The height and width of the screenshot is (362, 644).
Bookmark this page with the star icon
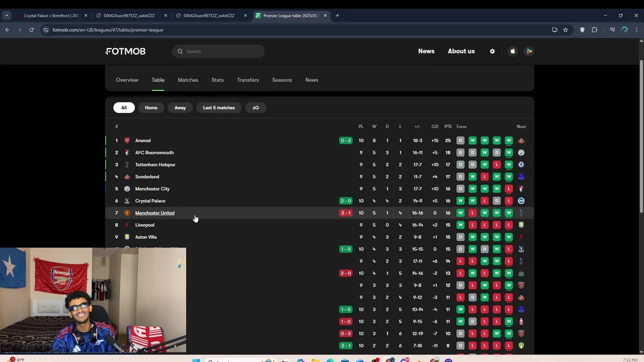tap(566, 30)
